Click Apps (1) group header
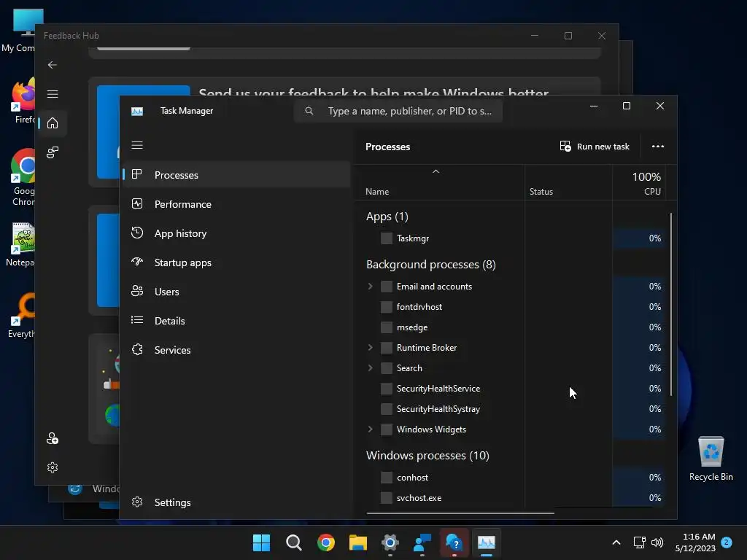This screenshot has height=560, width=747. (x=387, y=217)
